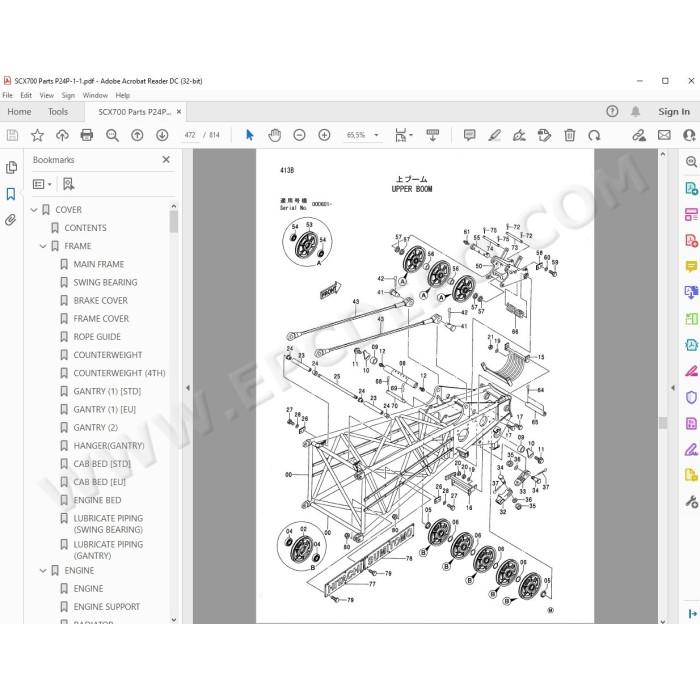Click the Zoom out minus icon
The width and height of the screenshot is (700, 700).
(300, 135)
